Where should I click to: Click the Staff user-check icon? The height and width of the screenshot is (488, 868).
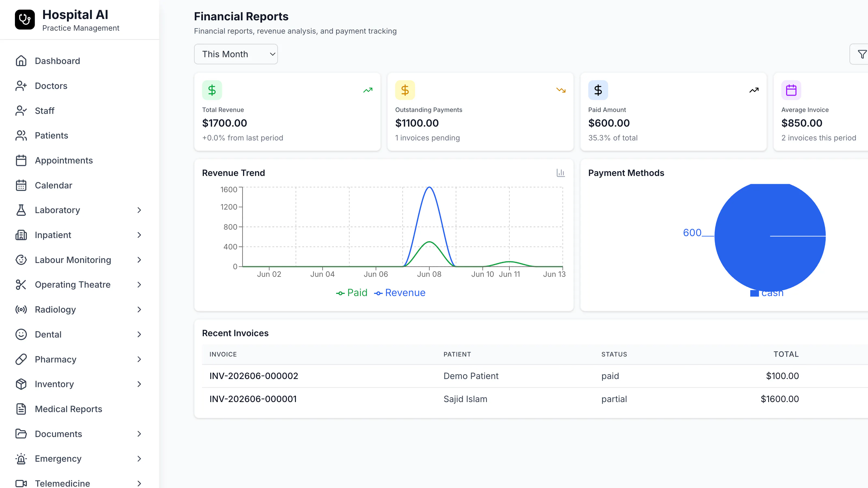tap(21, 111)
